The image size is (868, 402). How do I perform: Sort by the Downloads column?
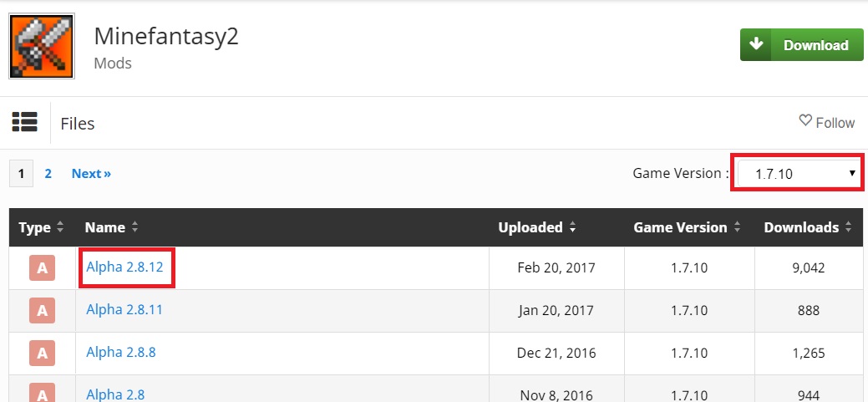807,227
